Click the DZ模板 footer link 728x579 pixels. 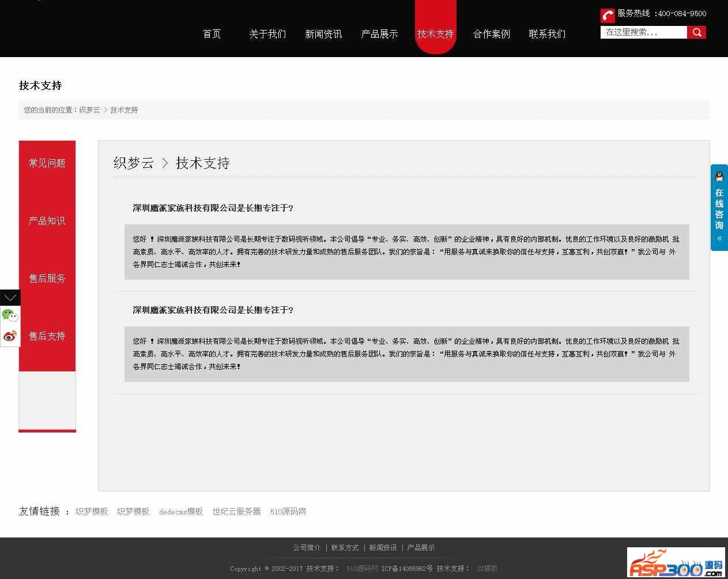[x=487, y=569]
